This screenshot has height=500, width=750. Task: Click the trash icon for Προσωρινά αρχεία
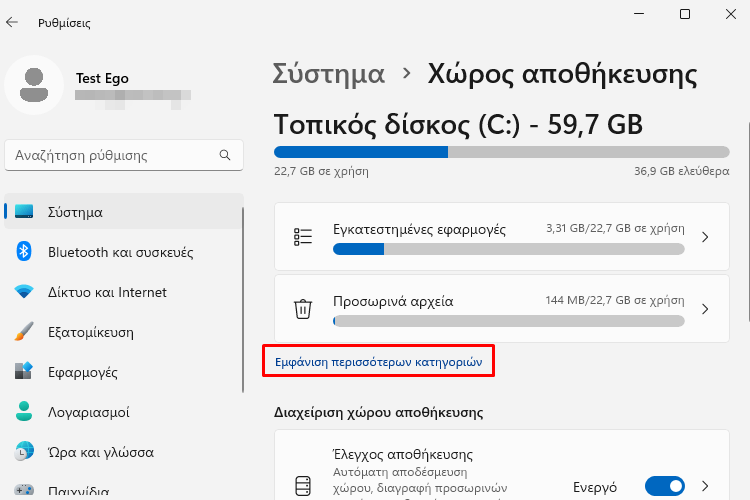[303, 309]
